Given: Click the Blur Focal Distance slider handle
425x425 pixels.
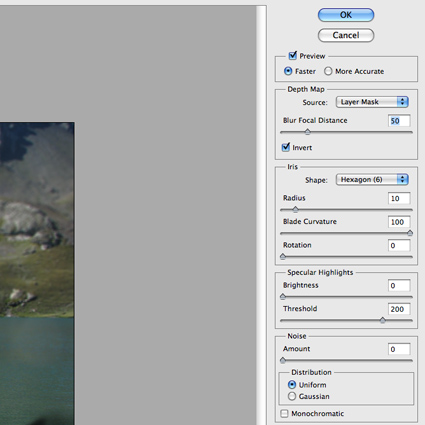Looking at the screenshot, I should tap(307, 132).
